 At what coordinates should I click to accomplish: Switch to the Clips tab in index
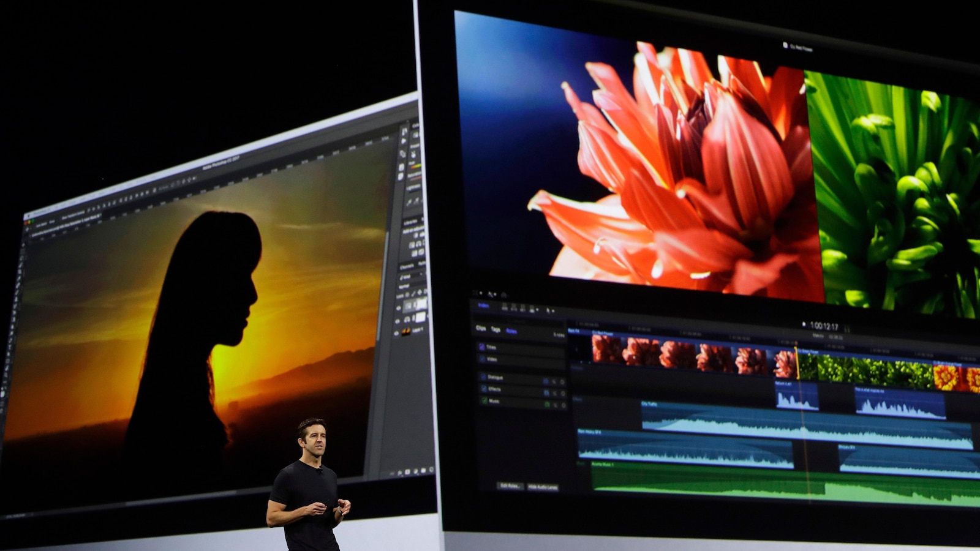point(481,329)
